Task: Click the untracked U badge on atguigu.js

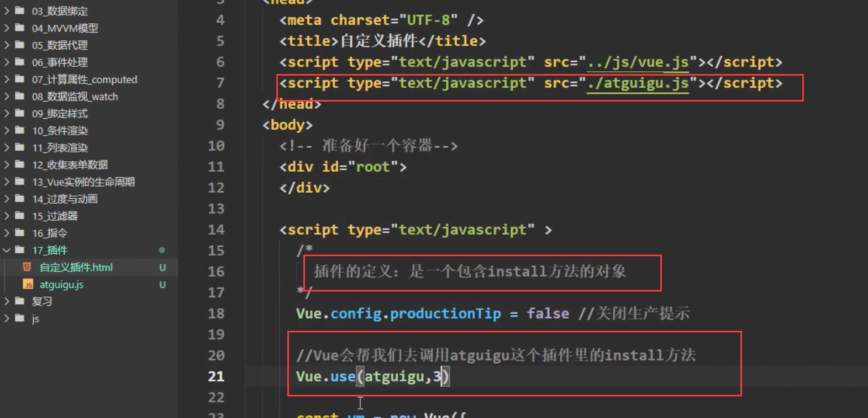Action: (162, 285)
